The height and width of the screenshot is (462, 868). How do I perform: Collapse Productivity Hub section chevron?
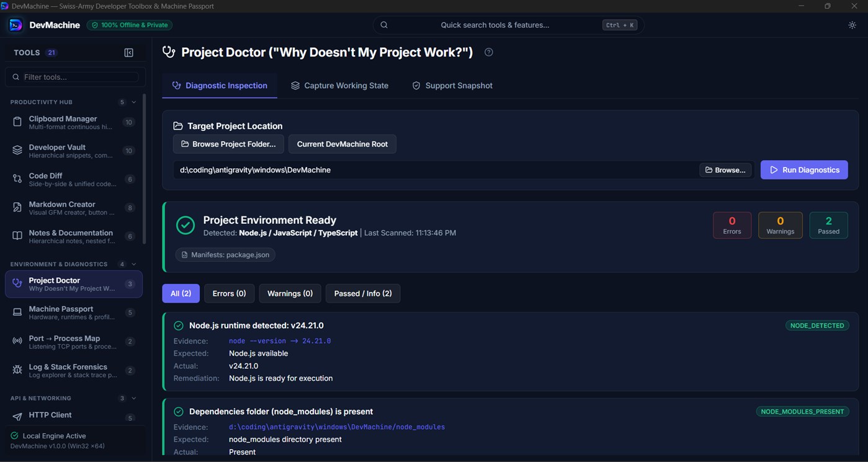133,102
